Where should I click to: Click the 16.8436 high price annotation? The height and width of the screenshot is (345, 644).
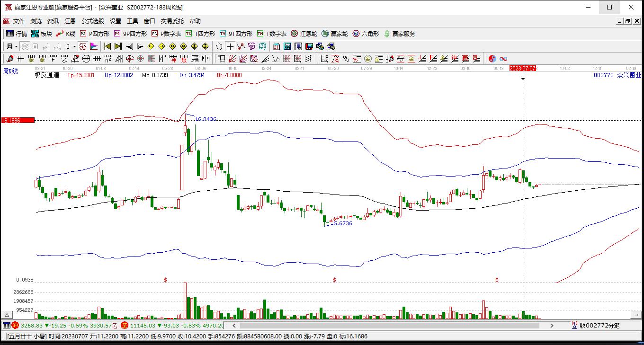(206, 119)
